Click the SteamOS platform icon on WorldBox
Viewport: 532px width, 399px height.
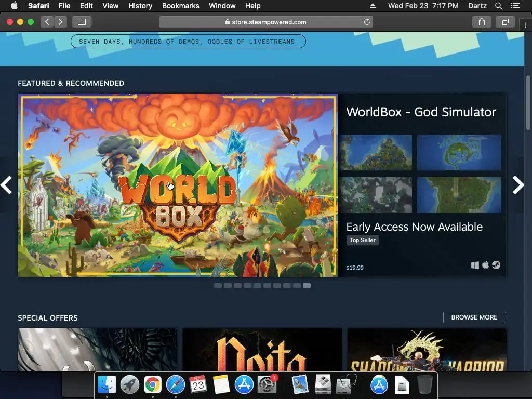tap(496, 264)
